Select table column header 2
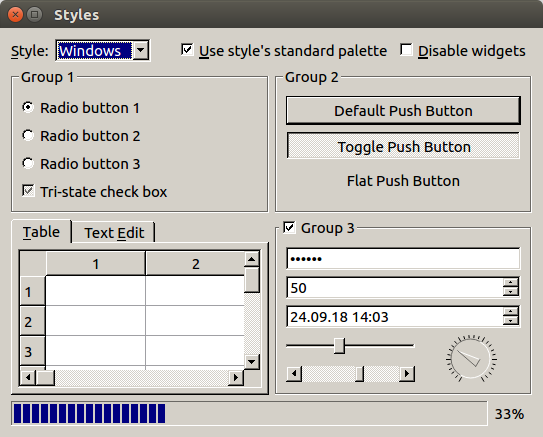This screenshot has width=543, height=437. 195,264
